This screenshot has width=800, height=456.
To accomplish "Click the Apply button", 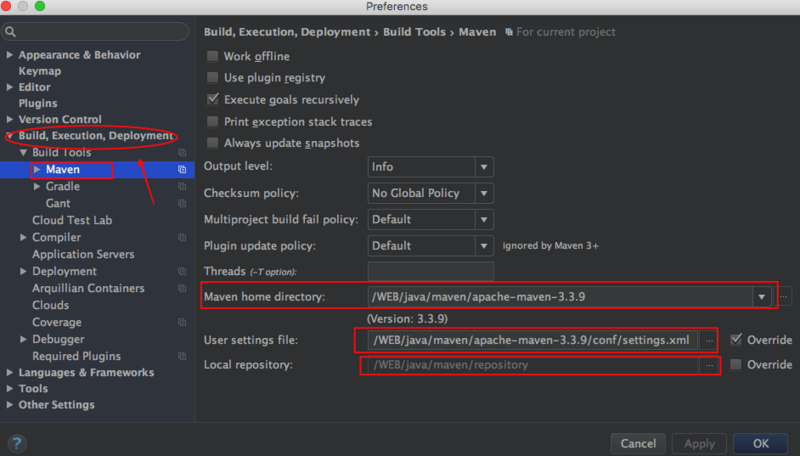I will pyautogui.click(x=699, y=443).
